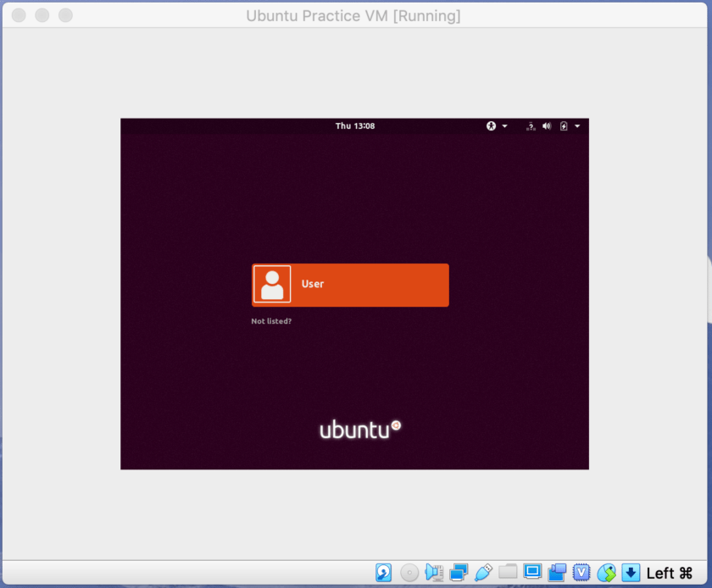
Task: Open the display settings indicator
Action: (532, 572)
